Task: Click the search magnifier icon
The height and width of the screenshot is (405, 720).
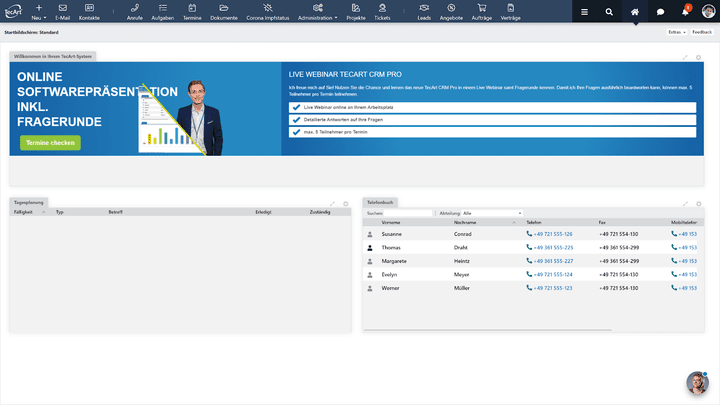Action: [609, 12]
